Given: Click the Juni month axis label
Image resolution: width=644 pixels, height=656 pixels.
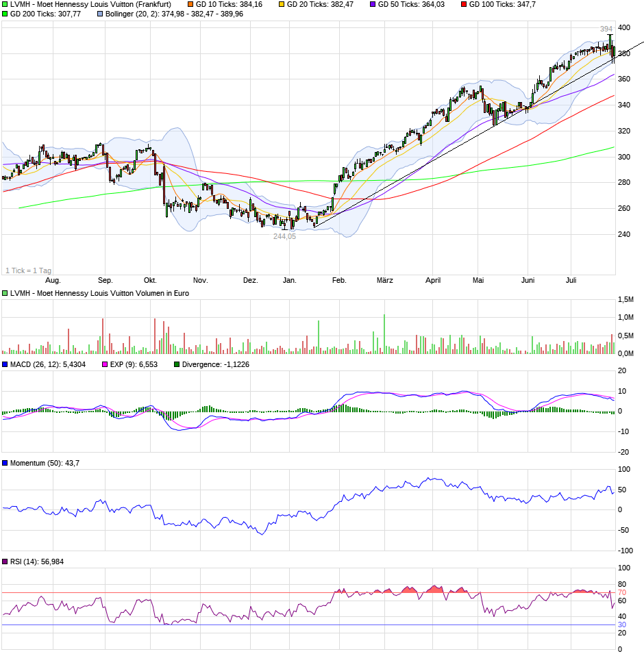Looking at the screenshot, I should tap(528, 280).
